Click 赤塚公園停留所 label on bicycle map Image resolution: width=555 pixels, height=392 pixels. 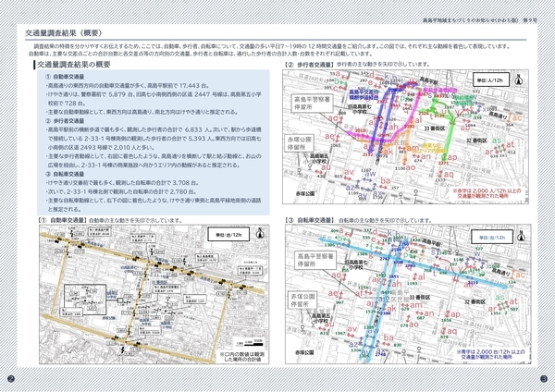pyautogui.click(x=303, y=300)
